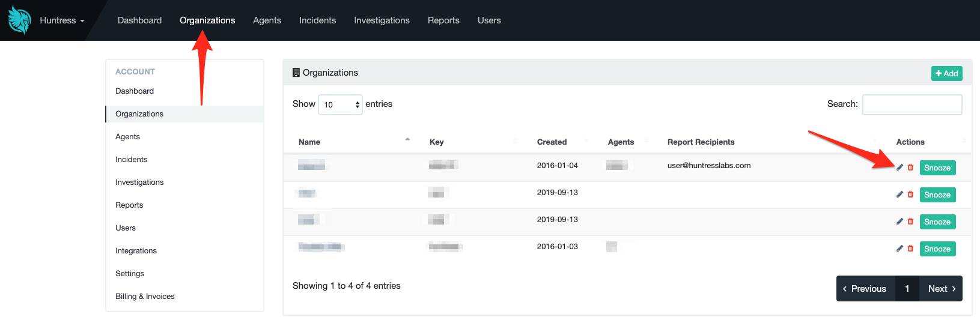
Task: Snooze the first organization
Action: [937, 168]
